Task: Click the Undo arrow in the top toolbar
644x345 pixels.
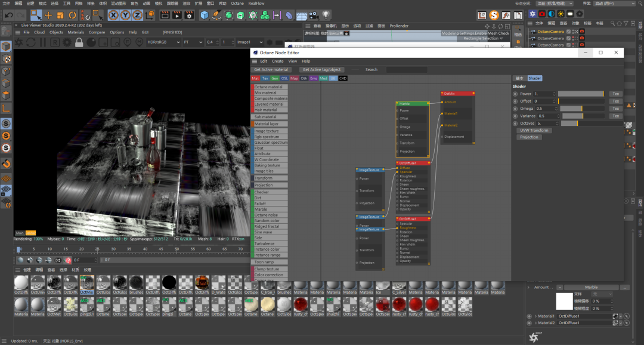Action: click(8, 15)
